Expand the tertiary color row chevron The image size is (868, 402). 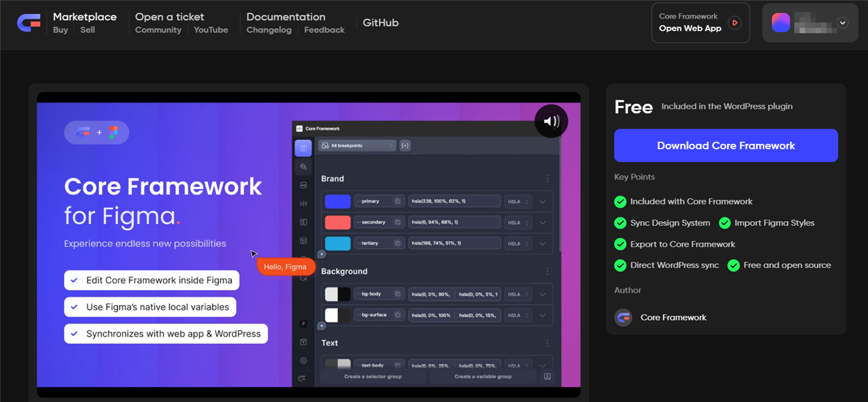[543, 243]
